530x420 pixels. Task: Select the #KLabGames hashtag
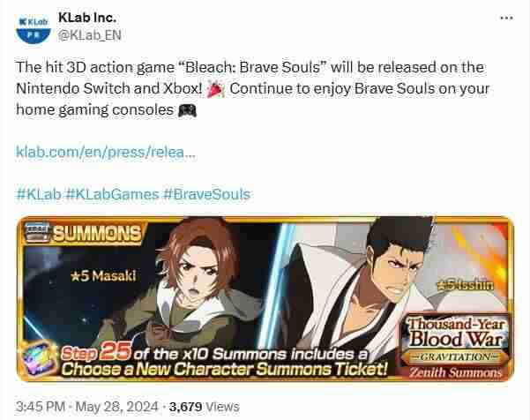coord(112,194)
